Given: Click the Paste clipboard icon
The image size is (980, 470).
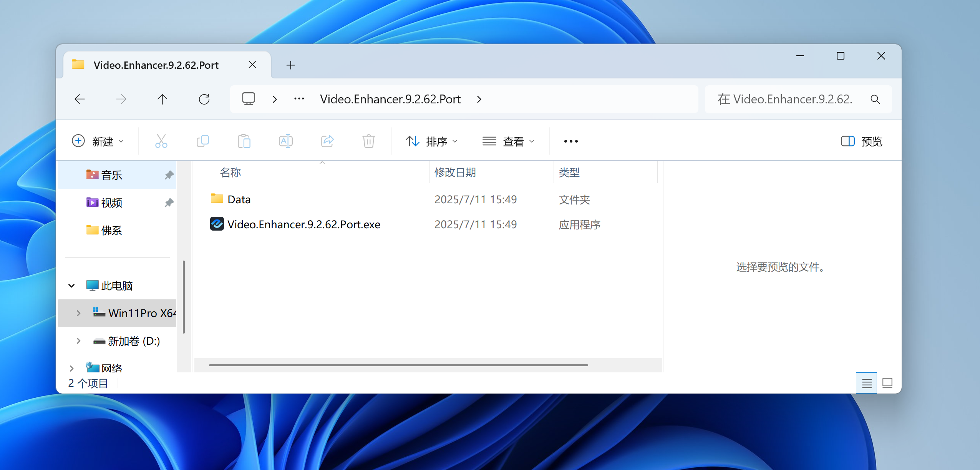Looking at the screenshot, I should click(244, 141).
